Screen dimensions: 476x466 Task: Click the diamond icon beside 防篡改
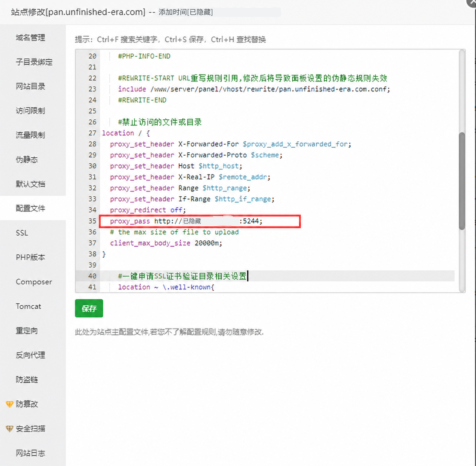point(9,404)
